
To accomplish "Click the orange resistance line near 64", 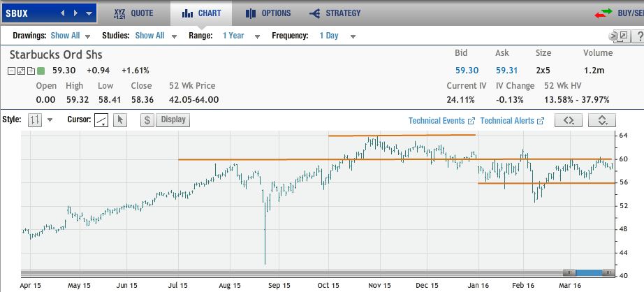I will (402, 135).
